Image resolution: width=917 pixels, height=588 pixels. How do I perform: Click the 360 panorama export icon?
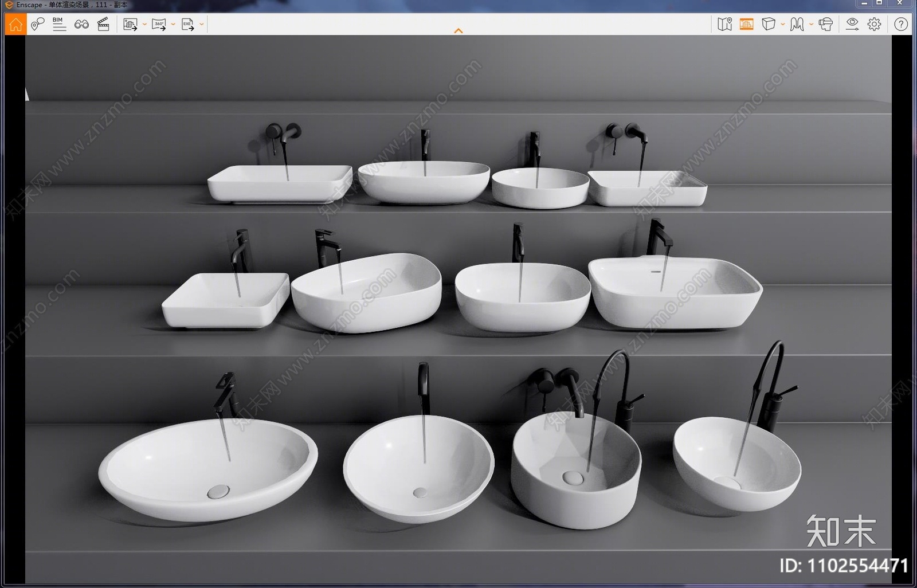click(159, 24)
